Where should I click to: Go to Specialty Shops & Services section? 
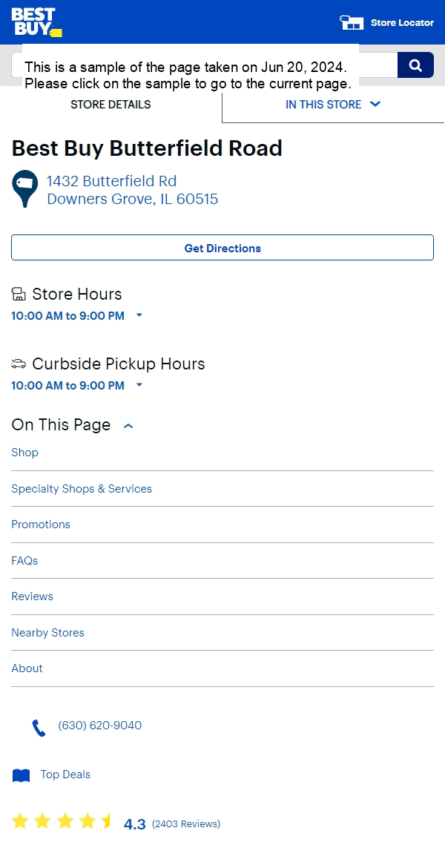82,489
